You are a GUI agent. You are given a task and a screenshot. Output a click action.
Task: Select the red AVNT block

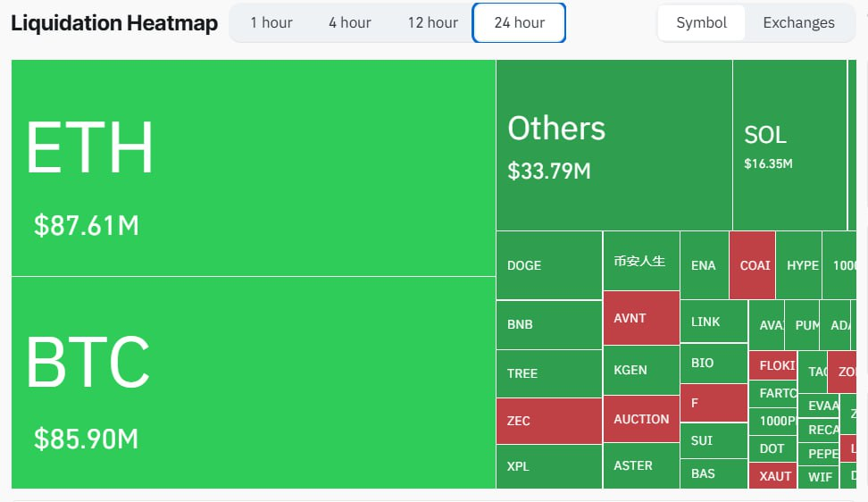[640, 318]
